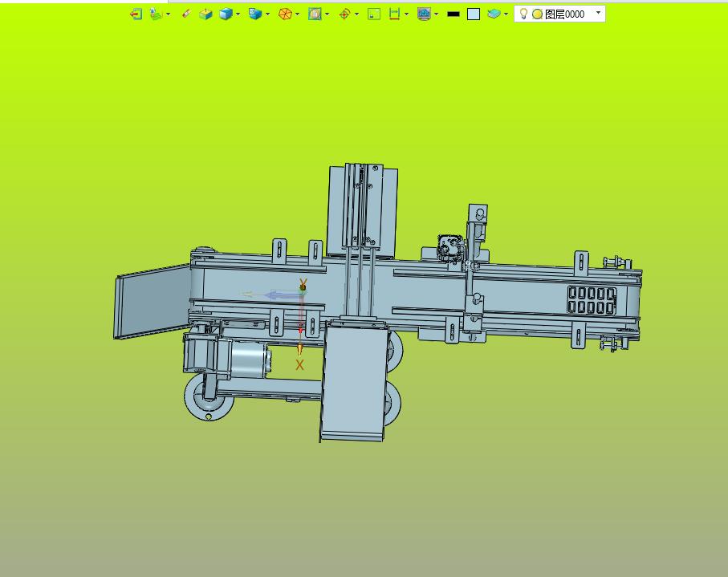Click the light blue face color swatch

(474, 14)
